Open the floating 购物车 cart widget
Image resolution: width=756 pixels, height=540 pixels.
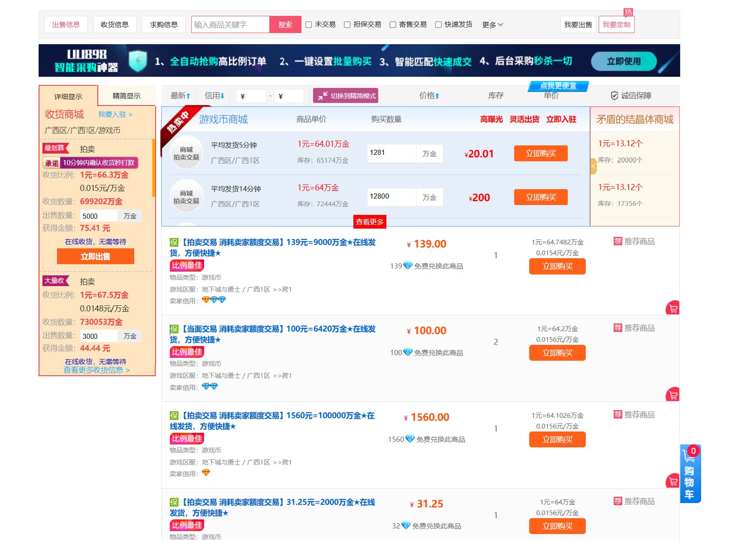[x=690, y=474]
